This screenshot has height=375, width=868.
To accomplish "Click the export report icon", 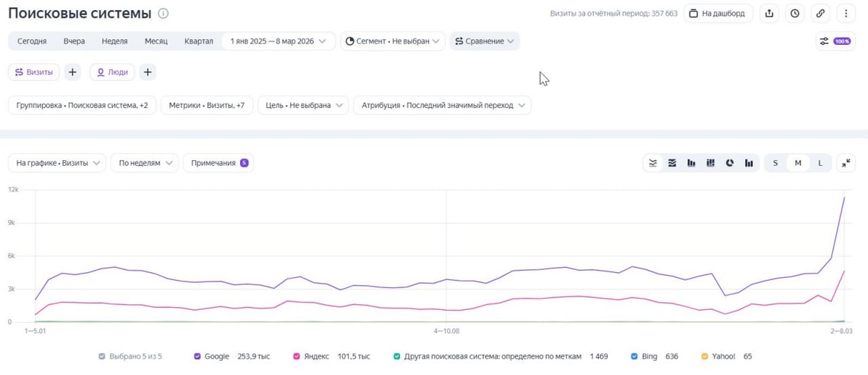I will [x=769, y=13].
